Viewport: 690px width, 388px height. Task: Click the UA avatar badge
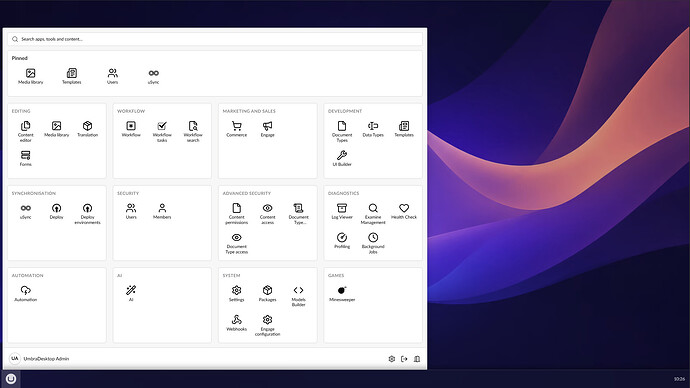(15, 359)
